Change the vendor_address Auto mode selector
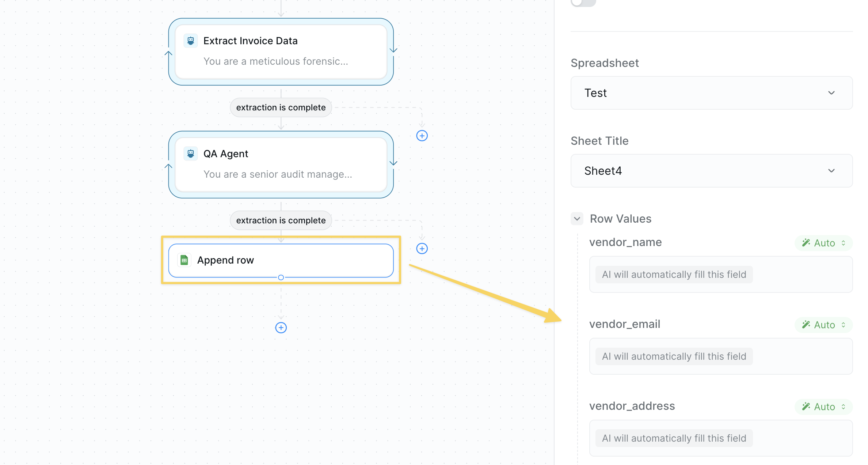Image resolution: width=868 pixels, height=465 pixels. [823, 407]
